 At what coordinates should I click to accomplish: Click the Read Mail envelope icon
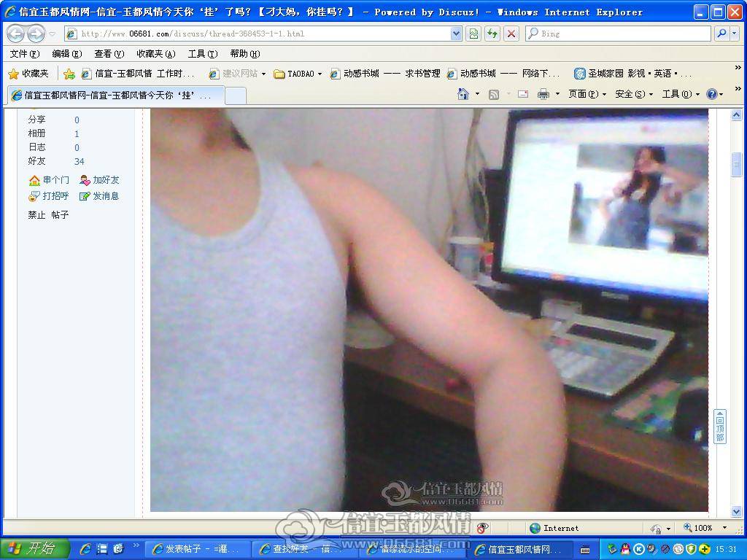pos(522,94)
